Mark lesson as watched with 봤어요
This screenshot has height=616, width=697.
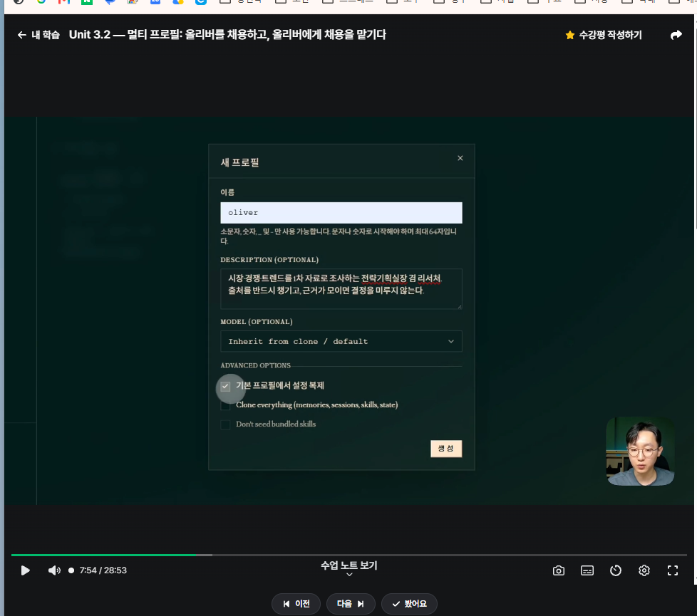point(409,604)
